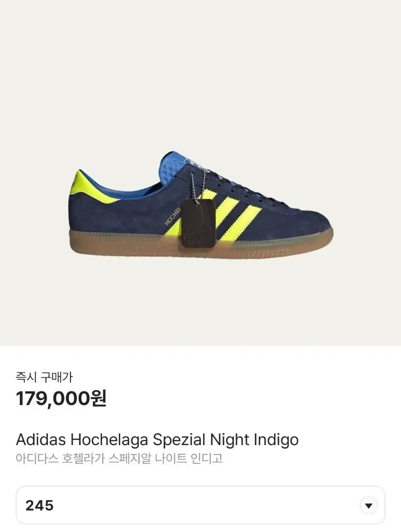401x532 pixels.
Task: Tap the Korean name 아디다스 호첼라가 스페지알 나이트 인디고
Action: click(119, 458)
